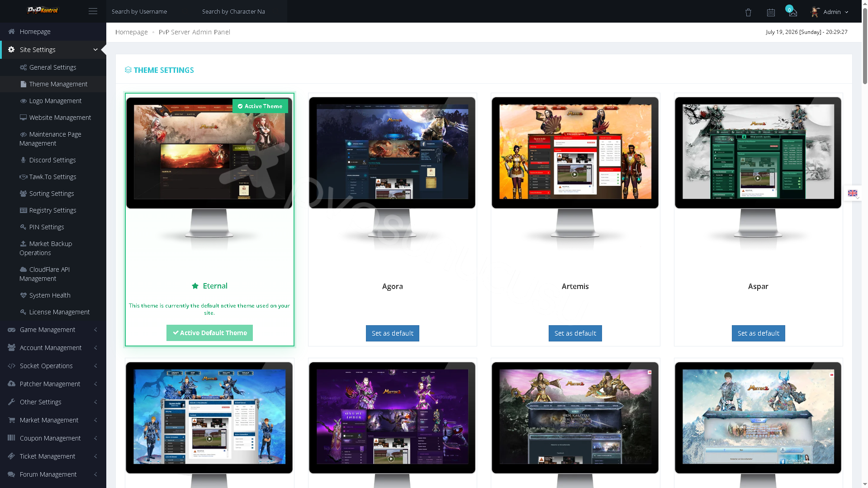Click the Coupon Management barcode icon

[x=11, y=438]
